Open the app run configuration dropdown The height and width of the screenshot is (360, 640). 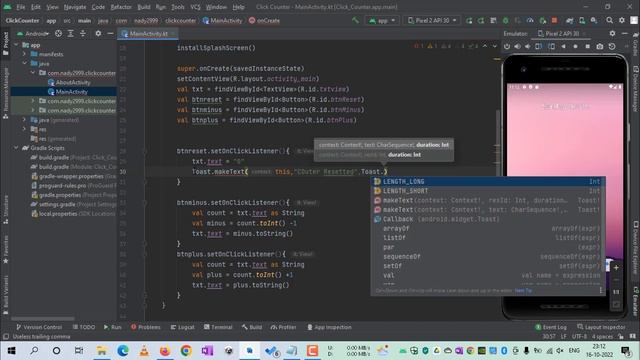[x=382, y=20]
